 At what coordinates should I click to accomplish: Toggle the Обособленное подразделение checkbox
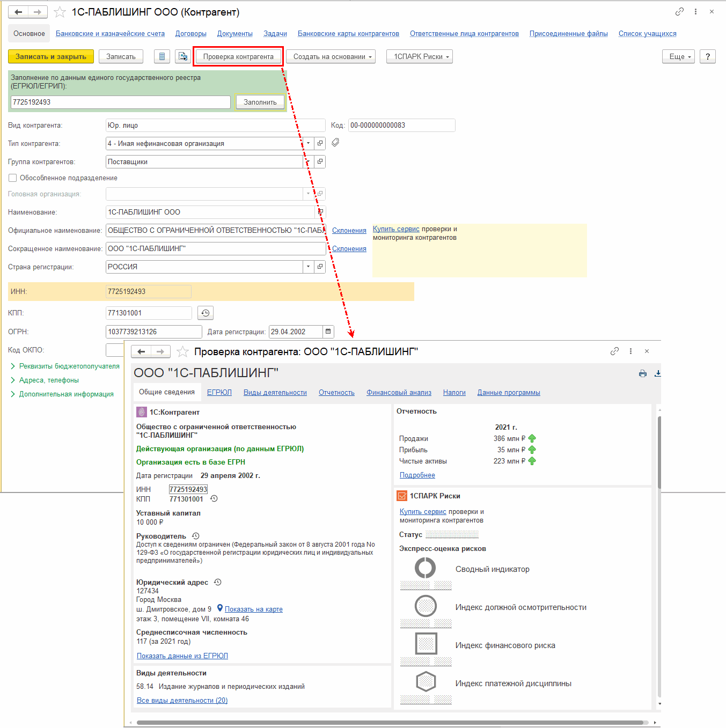(13, 178)
